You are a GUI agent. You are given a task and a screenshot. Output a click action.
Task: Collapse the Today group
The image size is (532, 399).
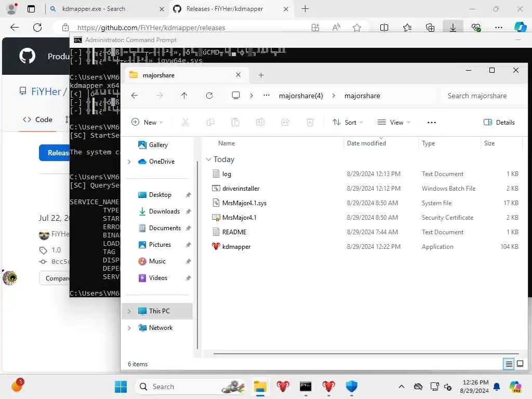[x=208, y=159]
